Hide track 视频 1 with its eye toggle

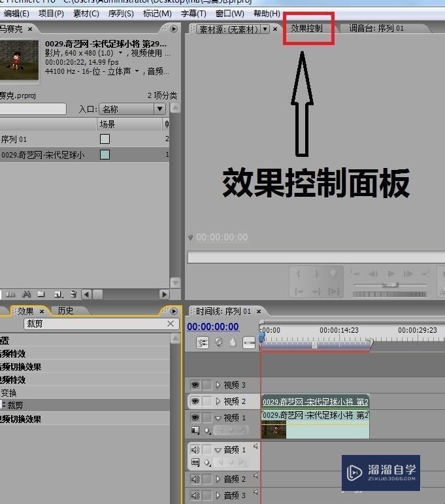(195, 417)
